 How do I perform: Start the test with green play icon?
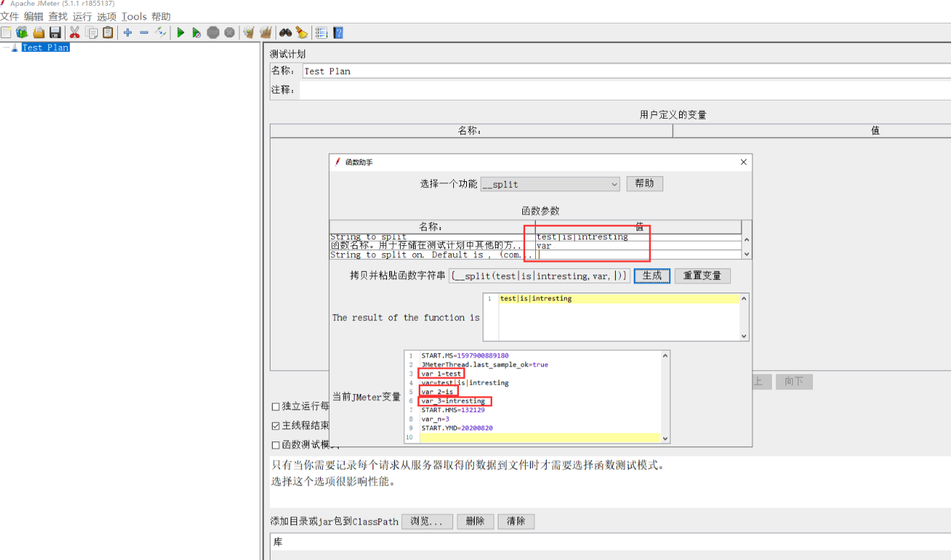pyautogui.click(x=181, y=32)
